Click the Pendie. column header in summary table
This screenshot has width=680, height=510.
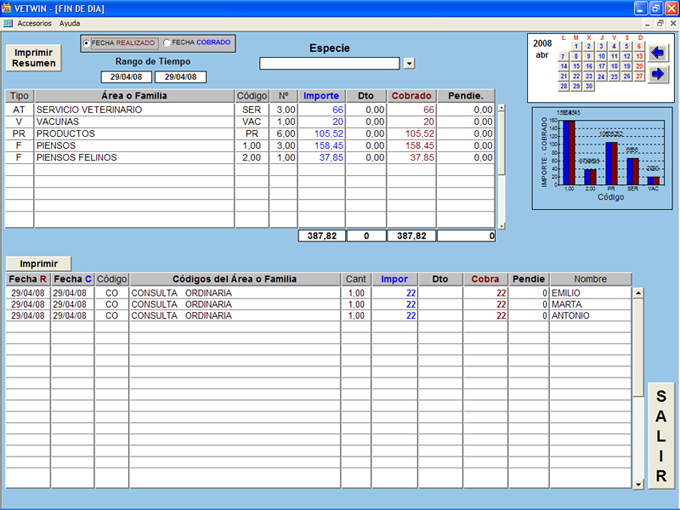coord(466,96)
